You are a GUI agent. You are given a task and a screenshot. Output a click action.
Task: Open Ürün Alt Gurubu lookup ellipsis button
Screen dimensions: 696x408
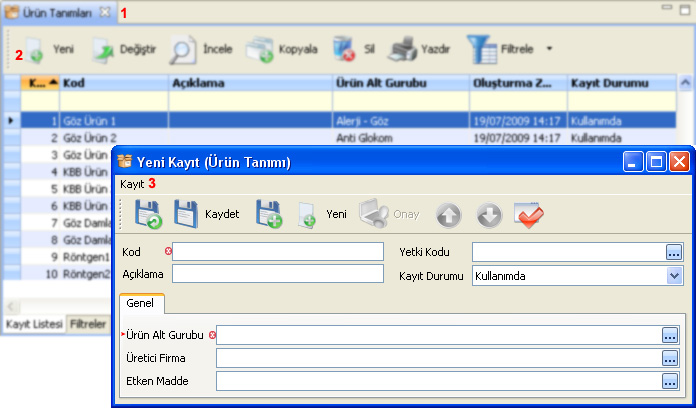click(x=669, y=335)
